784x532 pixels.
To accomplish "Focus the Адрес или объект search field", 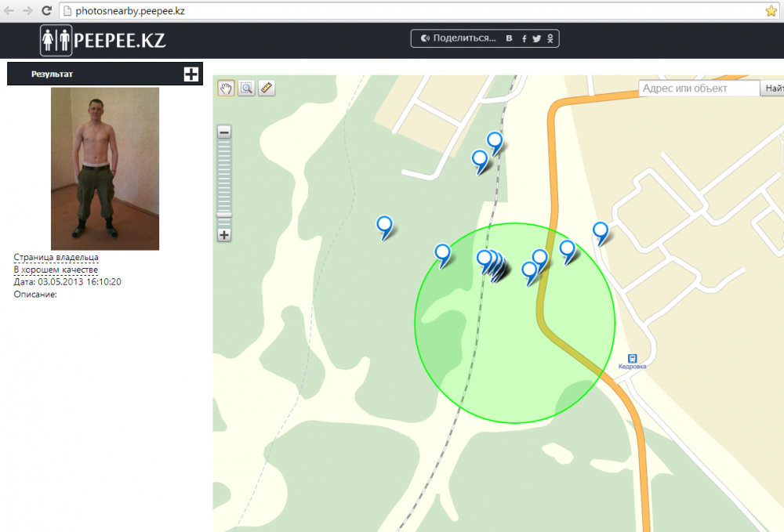I will 699,89.
